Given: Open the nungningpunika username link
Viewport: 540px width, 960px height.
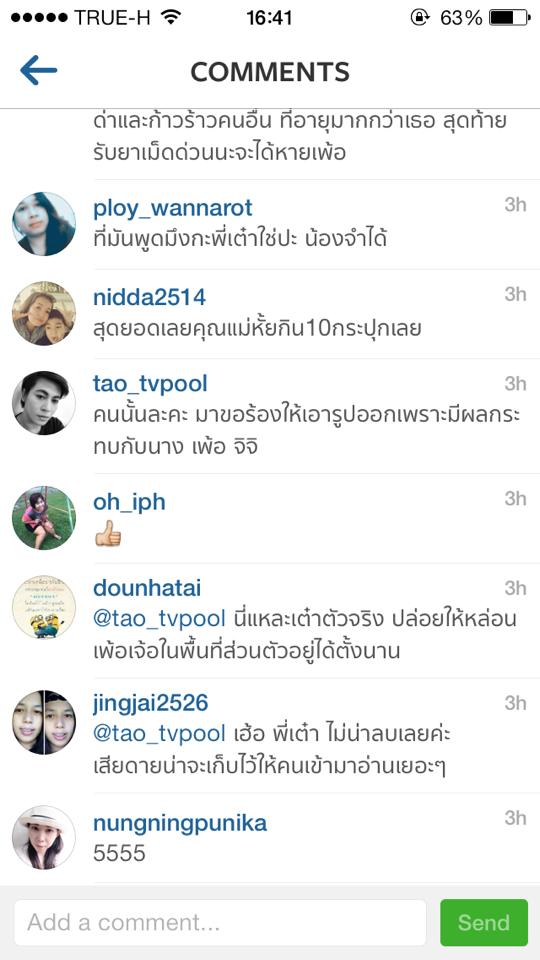Looking at the screenshot, I should [x=180, y=824].
